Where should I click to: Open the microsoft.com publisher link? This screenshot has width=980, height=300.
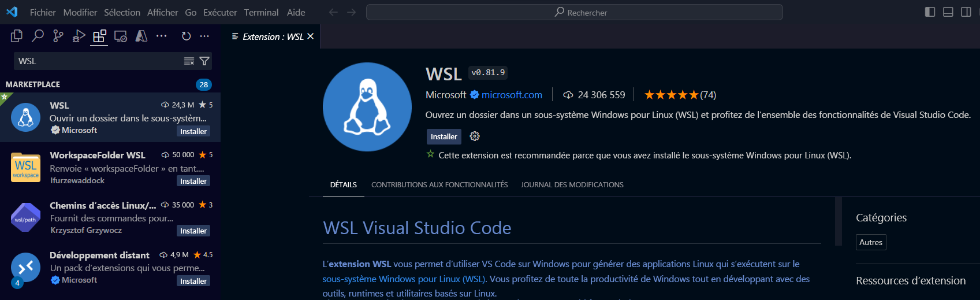512,95
